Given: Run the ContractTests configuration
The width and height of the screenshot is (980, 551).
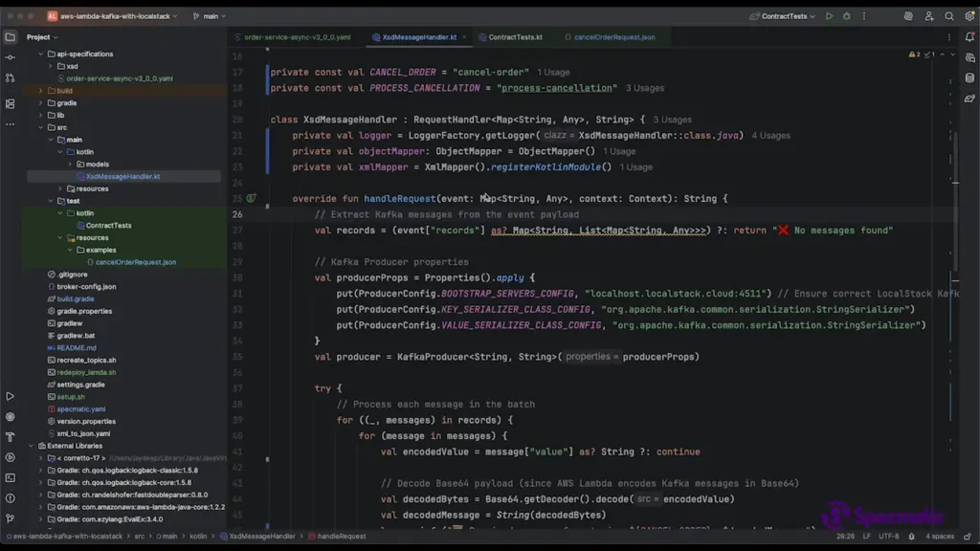Looking at the screenshot, I should point(829,16).
